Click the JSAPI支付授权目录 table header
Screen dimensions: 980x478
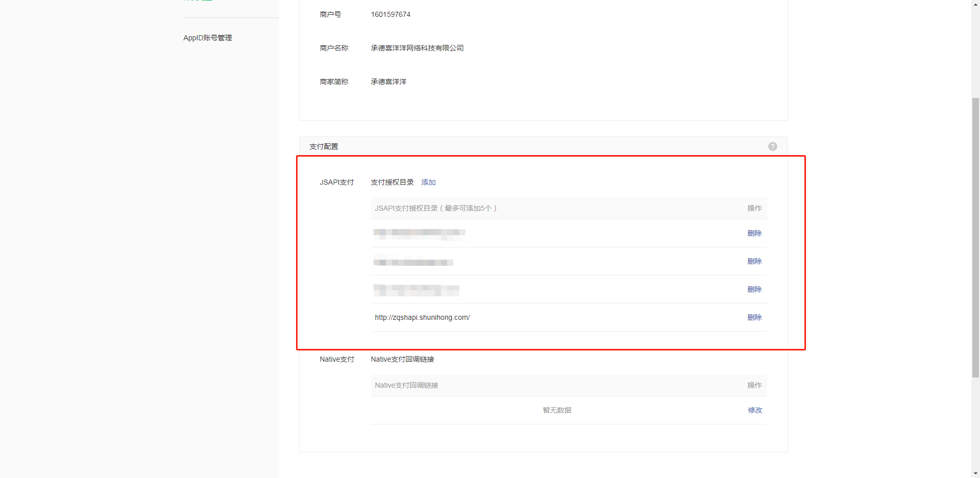coord(435,208)
